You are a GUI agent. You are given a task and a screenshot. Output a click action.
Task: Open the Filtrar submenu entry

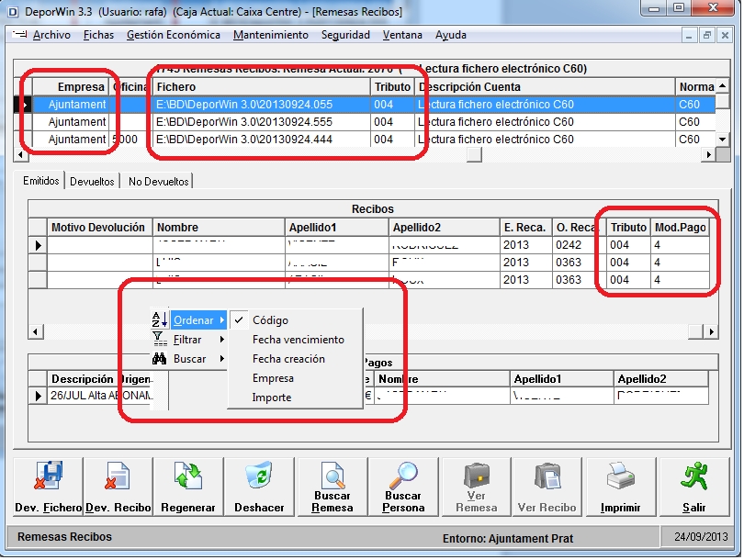point(198,340)
